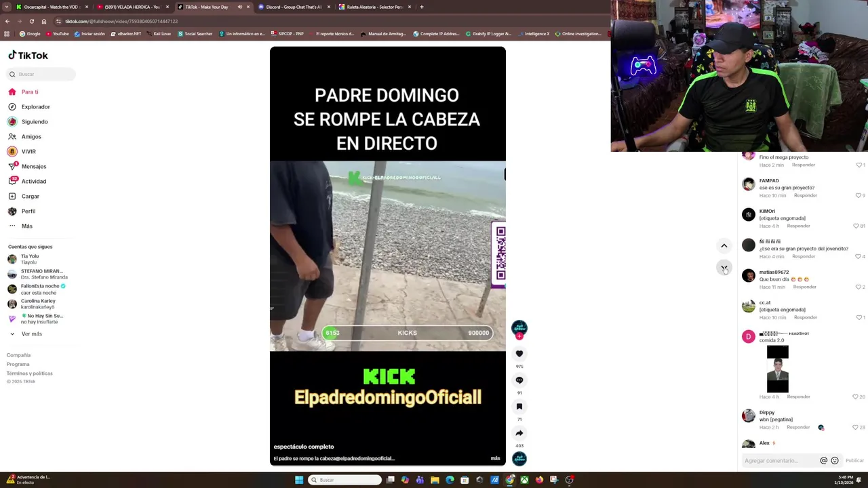The height and width of the screenshot is (488, 868).
Task: Click browser back arrow
Action: click(7, 21)
